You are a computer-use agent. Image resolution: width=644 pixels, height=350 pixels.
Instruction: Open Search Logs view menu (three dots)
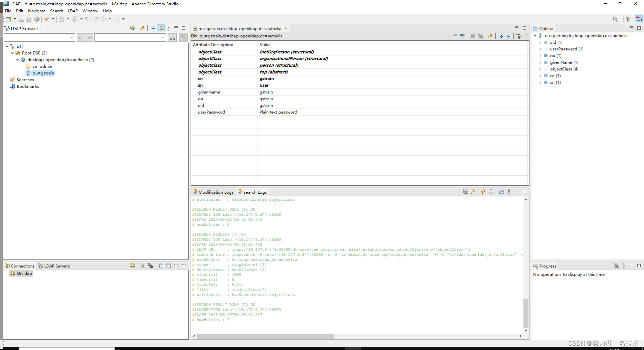tap(509, 192)
